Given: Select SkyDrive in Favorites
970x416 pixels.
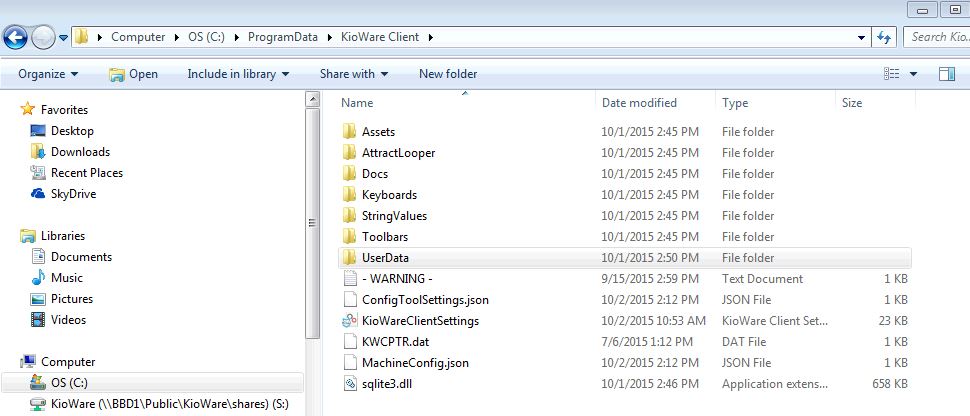Looking at the screenshot, I should (74, 194).
